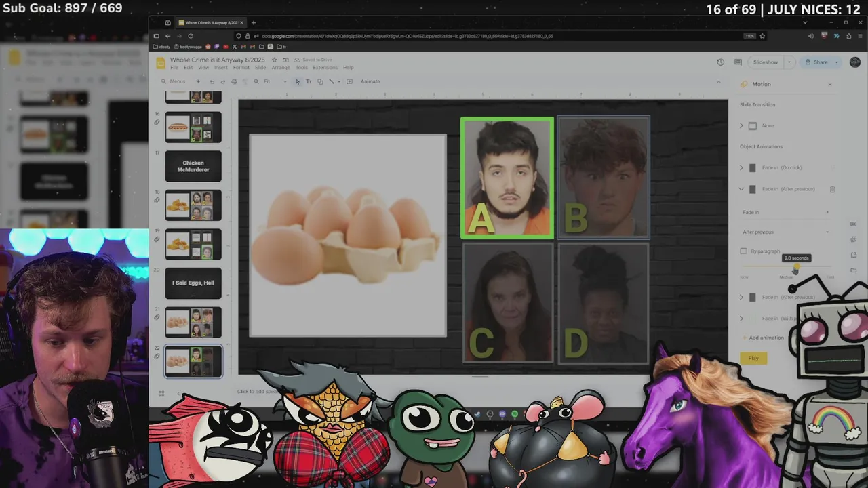Viewport: 868px width, 488px height.
Task: Select slide 16 hot dog thumbnail
Action: click(193, 127)
